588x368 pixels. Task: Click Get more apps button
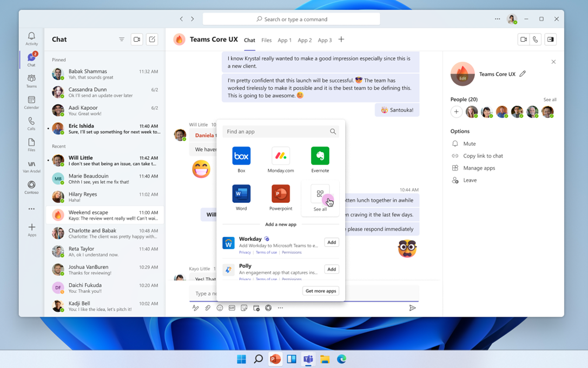click(x=321, y=291)
